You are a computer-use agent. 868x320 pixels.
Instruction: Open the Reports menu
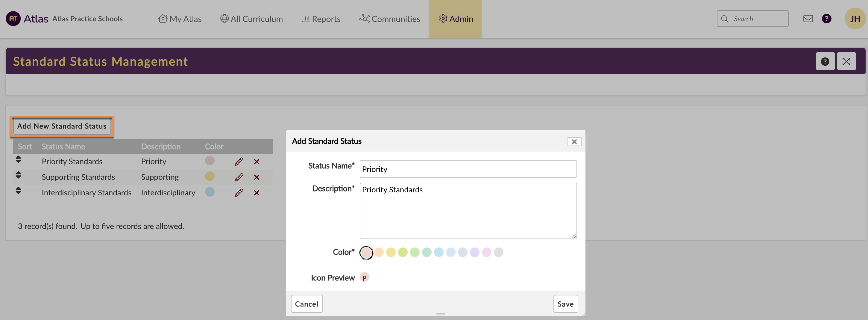(x=321, y=19)
